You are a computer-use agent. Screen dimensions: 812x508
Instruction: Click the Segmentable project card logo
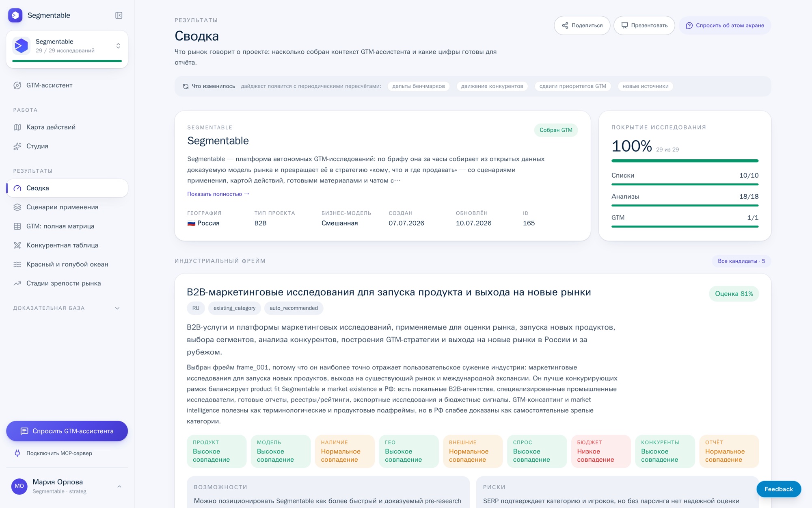[x=21, y=46]
